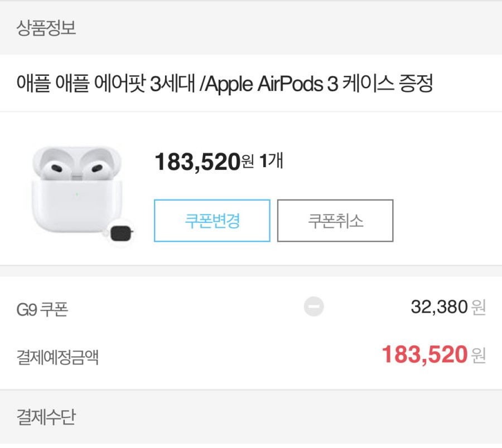Click the black silicone case gift icon
The height and width of the screenshot is (448, 502).
click(x=121, y=233)
